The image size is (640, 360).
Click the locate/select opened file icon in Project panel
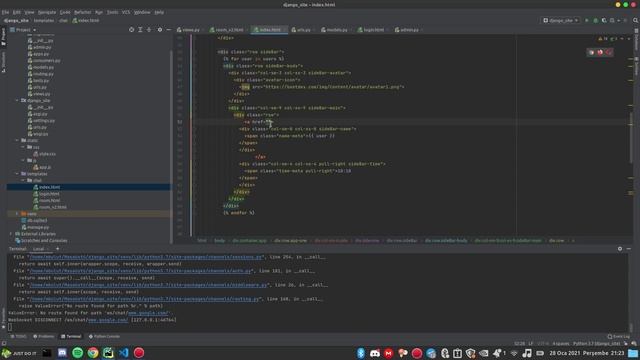131,30
